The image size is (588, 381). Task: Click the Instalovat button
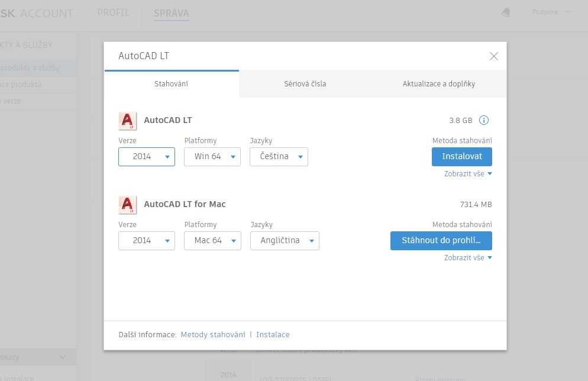tap(462, 157)
